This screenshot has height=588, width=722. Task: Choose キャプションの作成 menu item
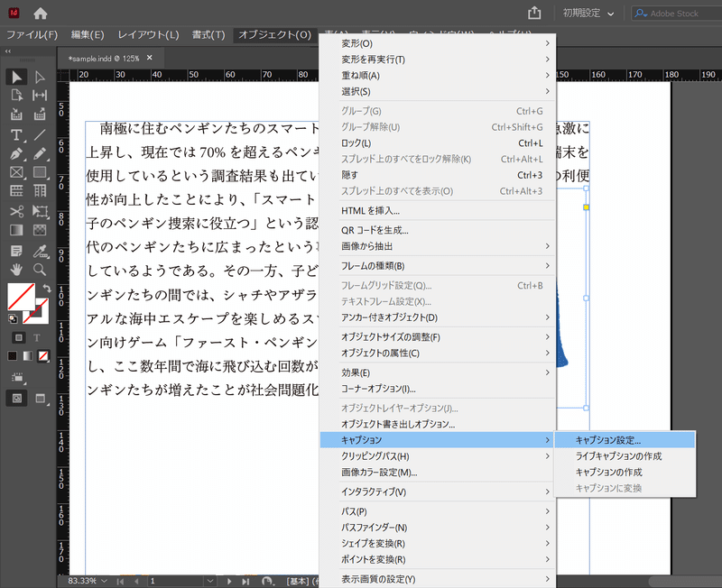pos(625,473)
